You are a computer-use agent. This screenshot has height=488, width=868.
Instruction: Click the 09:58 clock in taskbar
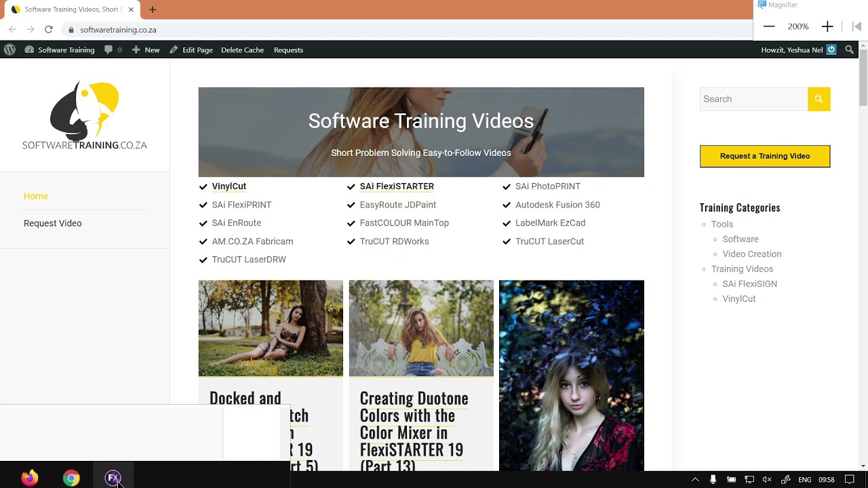pyautogui.click(x=826, y=480)
